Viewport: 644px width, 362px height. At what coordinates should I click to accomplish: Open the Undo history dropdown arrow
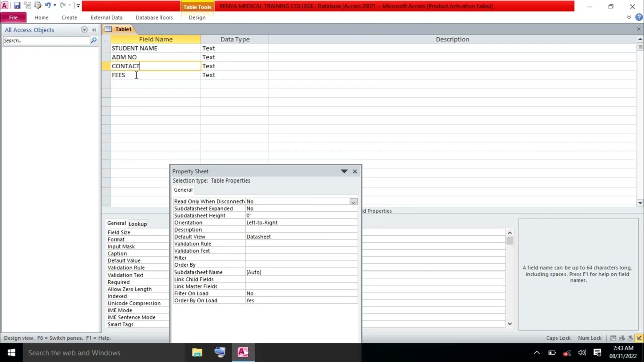(54, 6)
